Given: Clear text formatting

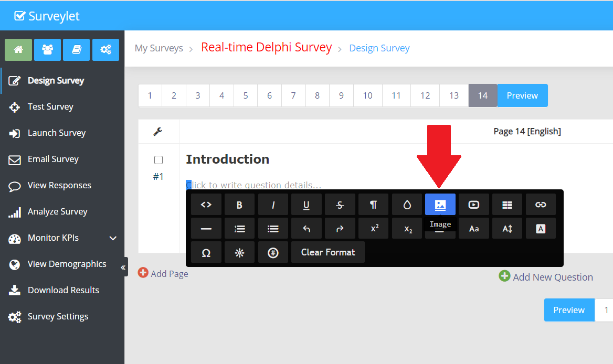Looking at the screenshot, I should (328, 252).
